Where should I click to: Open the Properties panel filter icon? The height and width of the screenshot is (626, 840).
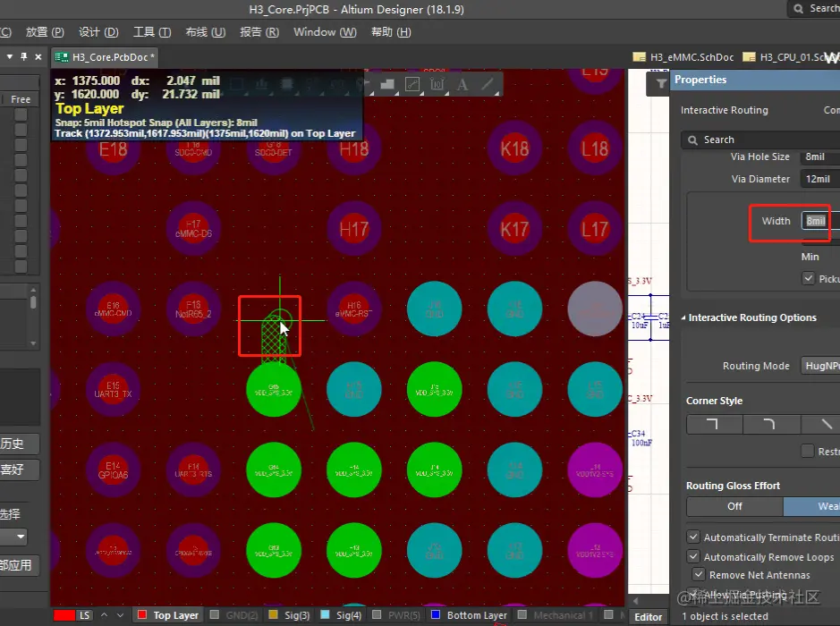pos(660,83)
